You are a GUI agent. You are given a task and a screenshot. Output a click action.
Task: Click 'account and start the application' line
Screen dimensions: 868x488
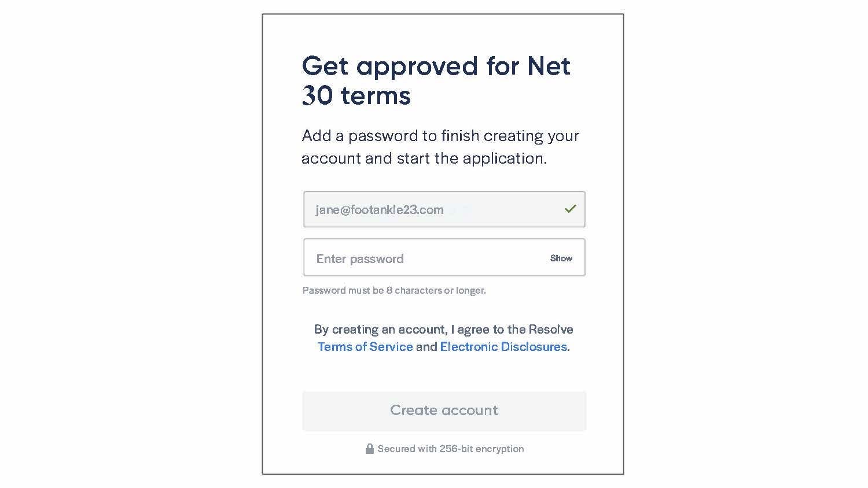click(x=424, y=158)
